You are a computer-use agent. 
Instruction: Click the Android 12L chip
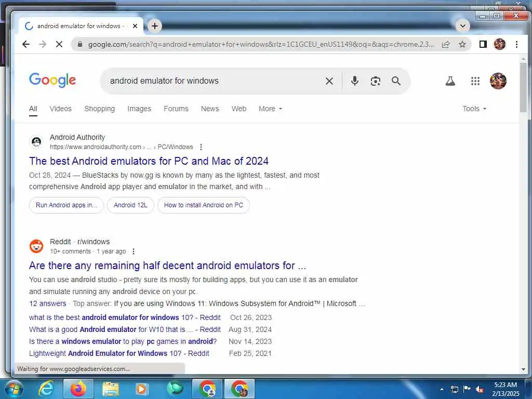pyautogui.click(x=130, y=205)
